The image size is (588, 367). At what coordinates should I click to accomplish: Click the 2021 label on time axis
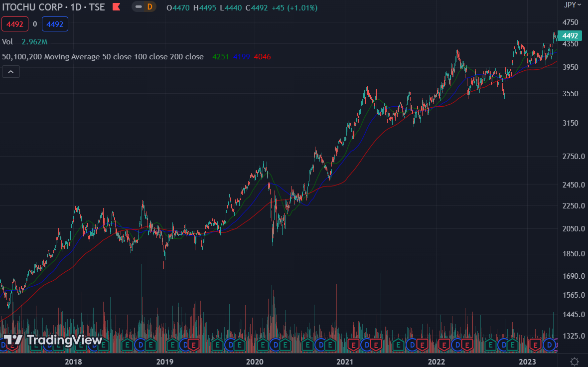tap(345, 362)
